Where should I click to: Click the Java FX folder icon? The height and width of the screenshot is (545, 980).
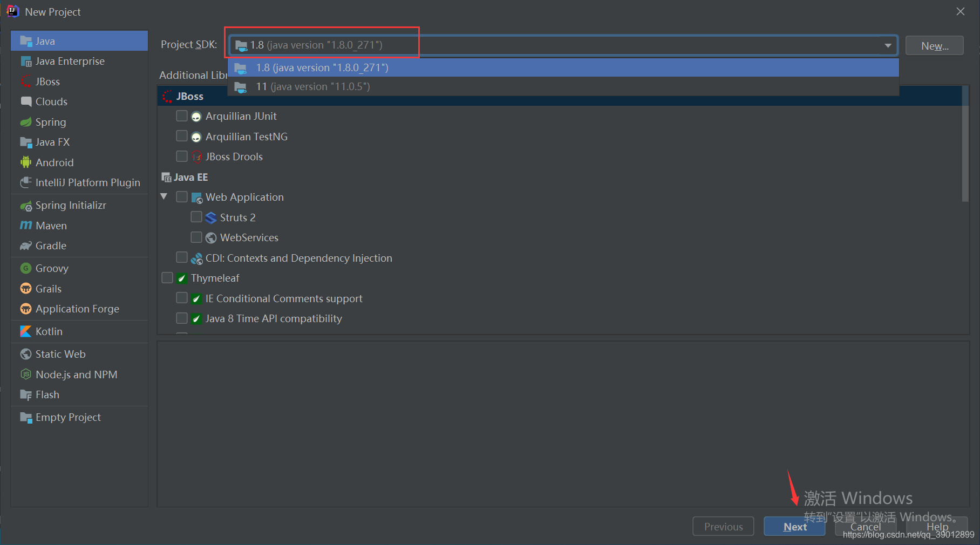pos(26,142)
